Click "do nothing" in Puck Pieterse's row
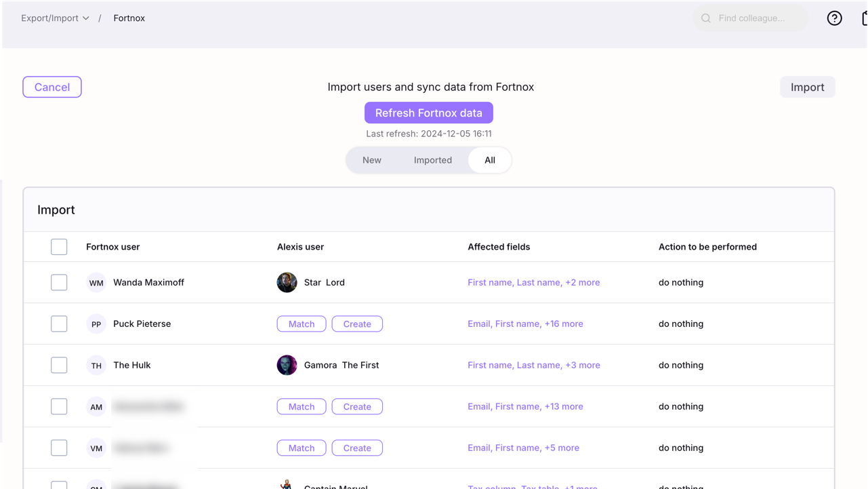Screen dimensions: 868x489 point(681,324)
